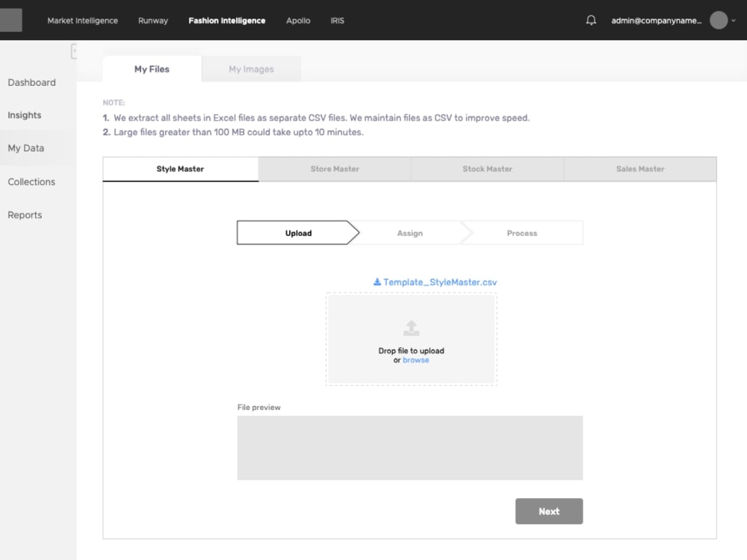747x560 pixels.
Task: Open Collections in the sidebar
Action: point(31,182)
